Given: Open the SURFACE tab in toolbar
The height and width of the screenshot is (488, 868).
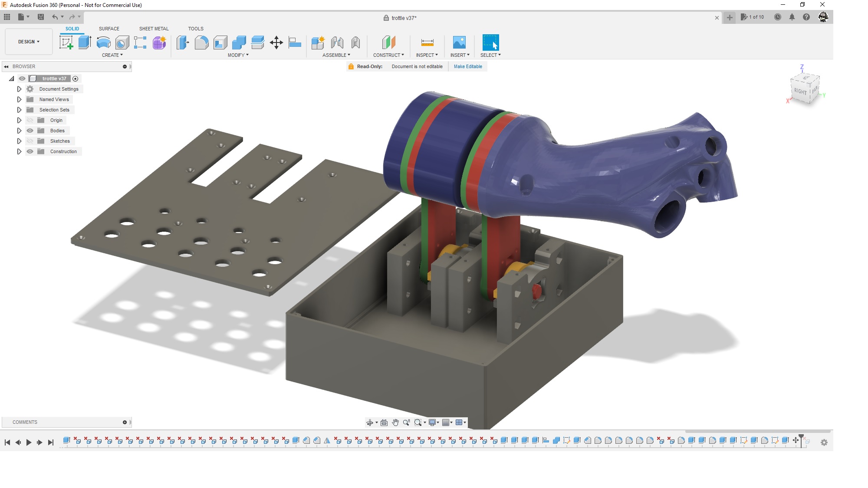Looking at the screenshot, I should [x=108, y=29].
